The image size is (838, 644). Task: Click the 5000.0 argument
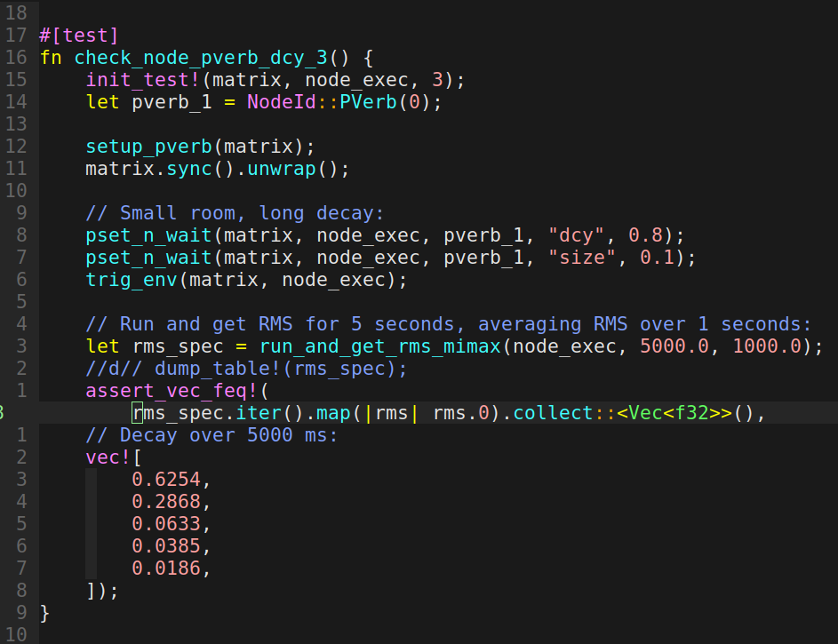tap(674, 346)
